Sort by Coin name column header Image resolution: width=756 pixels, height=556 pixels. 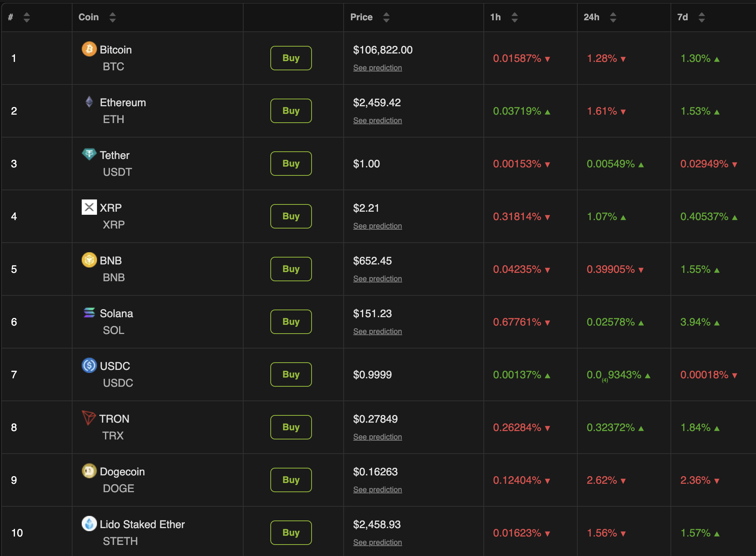tap(89, 17)
